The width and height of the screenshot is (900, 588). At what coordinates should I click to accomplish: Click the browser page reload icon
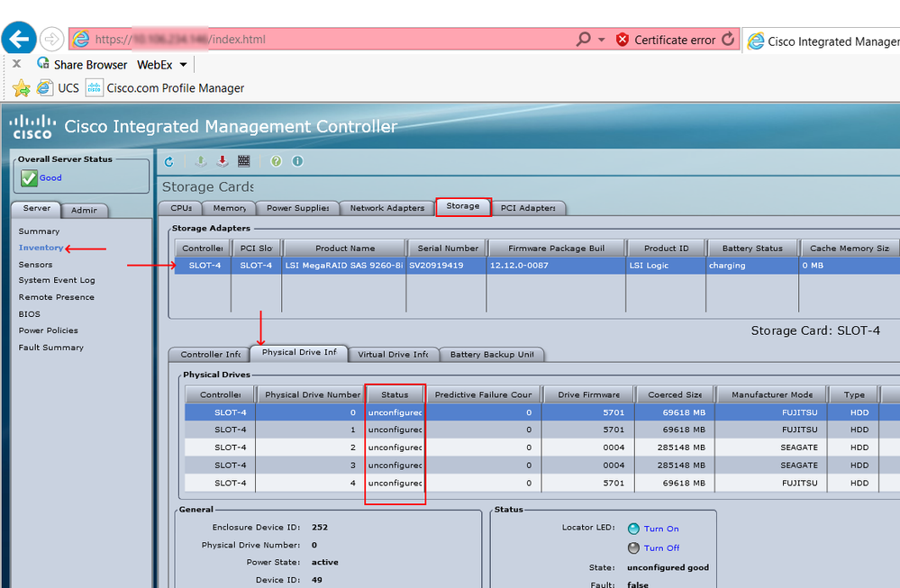tap(728, 39)
